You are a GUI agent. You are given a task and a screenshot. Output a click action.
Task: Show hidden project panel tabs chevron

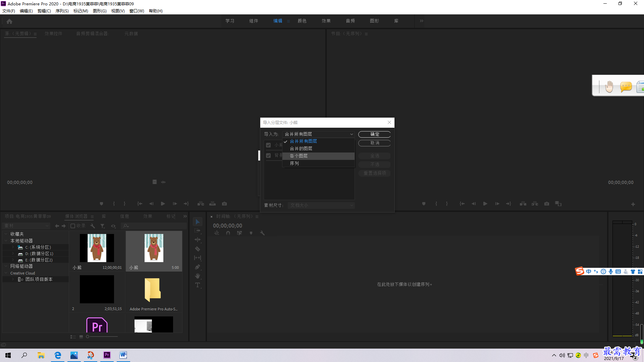pyautogui.click(x=185, y=216)
